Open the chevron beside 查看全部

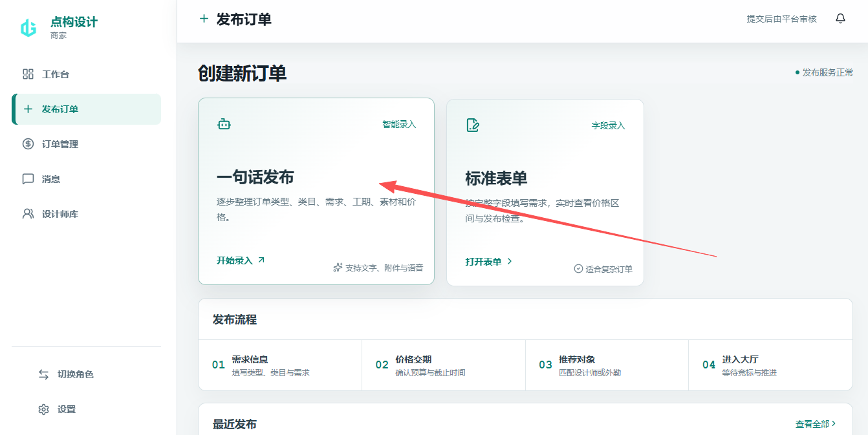point(834,423)
